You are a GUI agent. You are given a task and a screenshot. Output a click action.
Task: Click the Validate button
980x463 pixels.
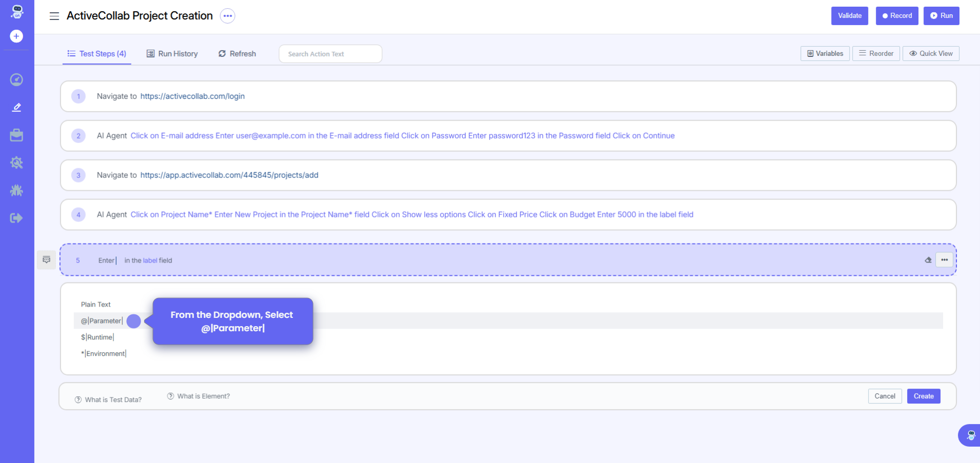(849, 16)
